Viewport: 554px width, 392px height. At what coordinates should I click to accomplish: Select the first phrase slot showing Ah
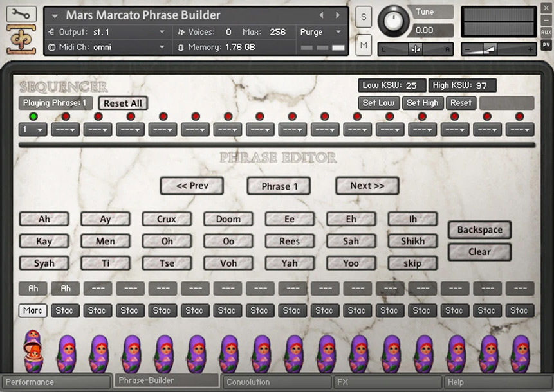(x=33, y=289)
